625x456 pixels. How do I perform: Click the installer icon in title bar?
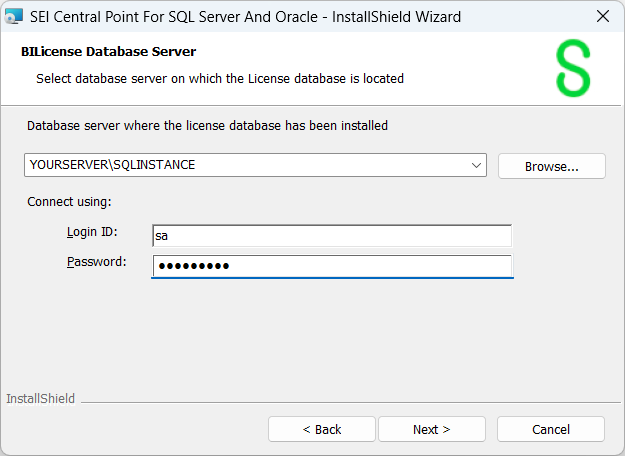coord(14,16)
